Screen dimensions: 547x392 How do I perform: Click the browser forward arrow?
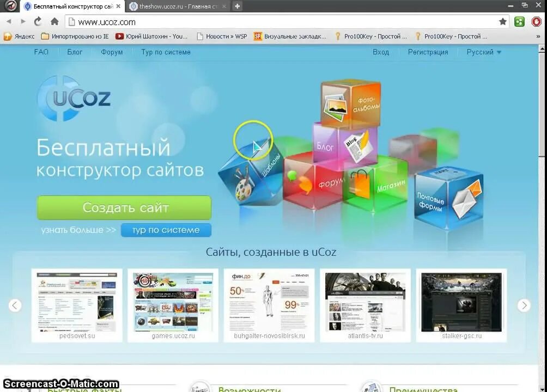coord(23,22)
